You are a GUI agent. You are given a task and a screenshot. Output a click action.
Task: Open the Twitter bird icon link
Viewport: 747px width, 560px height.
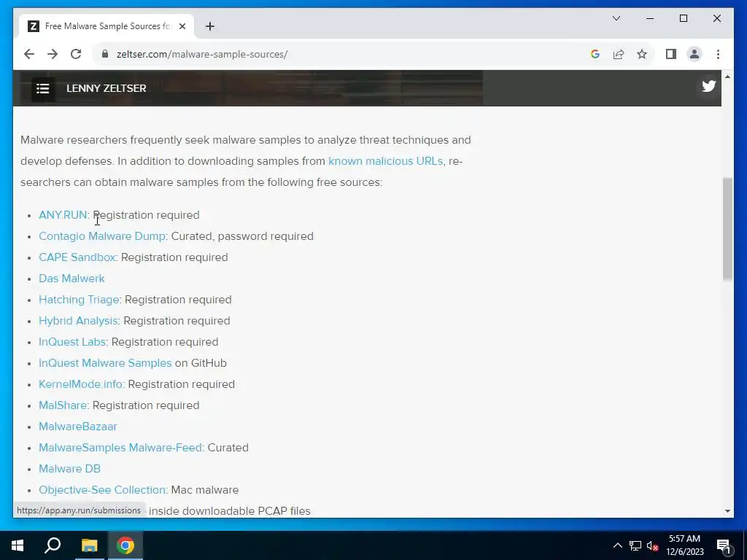(x=708, y=86)
